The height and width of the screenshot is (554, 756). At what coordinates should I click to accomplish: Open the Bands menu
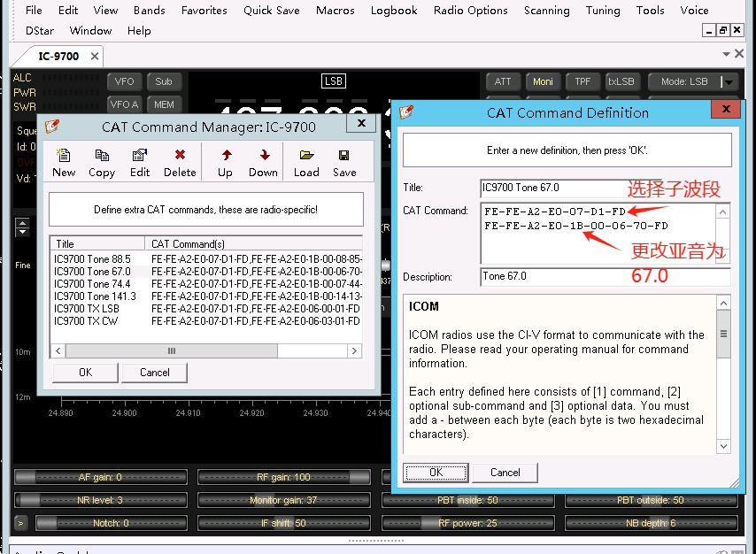150,10
